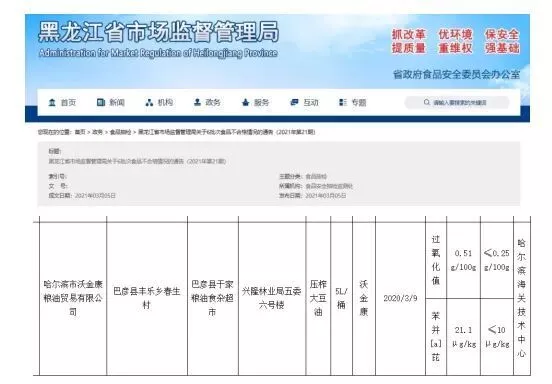Click the magnifier search icon

(x=427, y=102)
